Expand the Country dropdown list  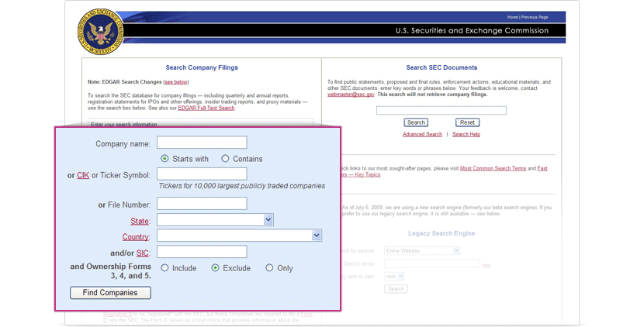[x=317, y=236]
